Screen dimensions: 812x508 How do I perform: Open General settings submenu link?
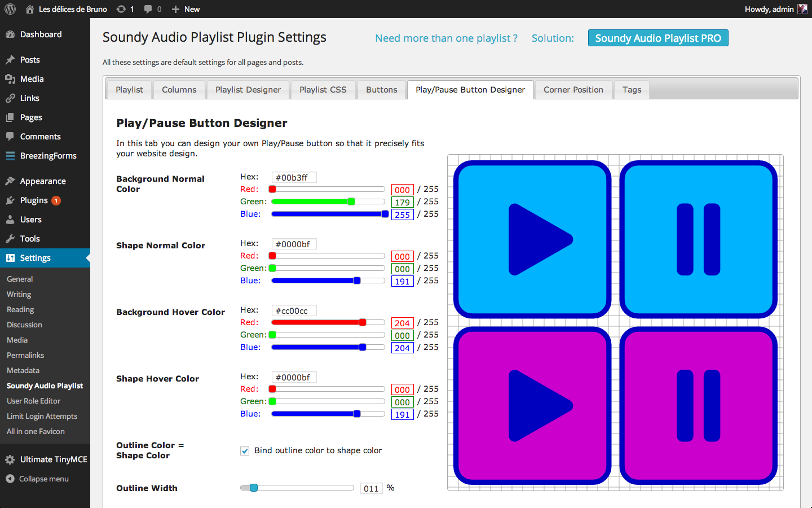20,279
